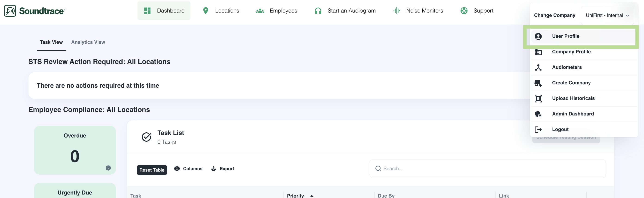Sort by the Priority arrow
The image size is (644, 198).
click(312, 196)
